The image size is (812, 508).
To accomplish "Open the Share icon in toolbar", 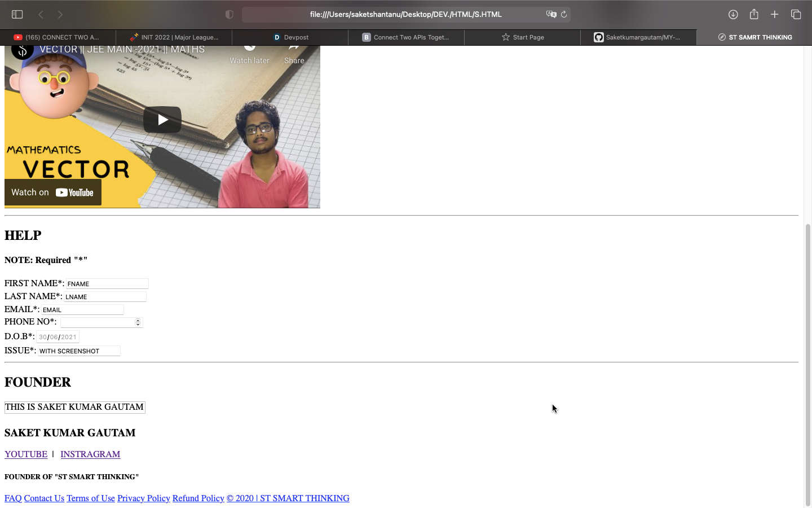I will tap(754, 14).
